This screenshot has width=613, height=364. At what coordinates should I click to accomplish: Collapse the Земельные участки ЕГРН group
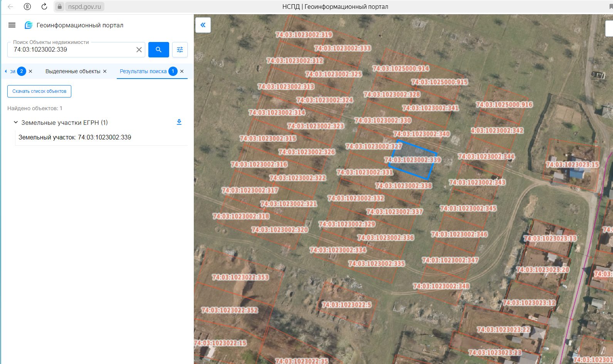[x=16, y=122]
